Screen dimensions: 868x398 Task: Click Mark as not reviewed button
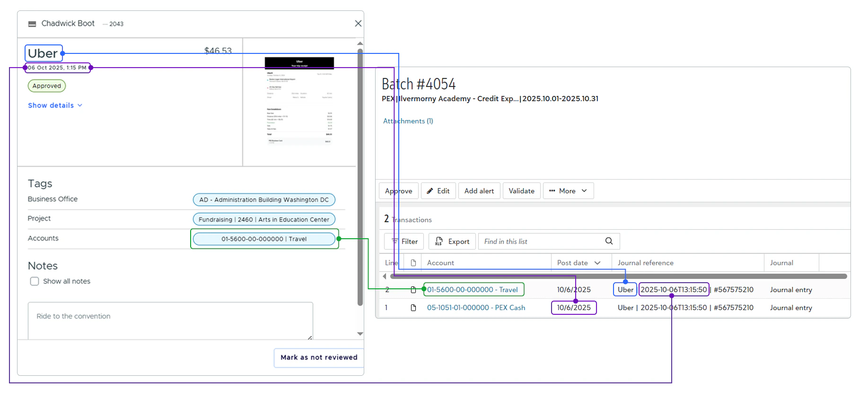click(319, 357)
